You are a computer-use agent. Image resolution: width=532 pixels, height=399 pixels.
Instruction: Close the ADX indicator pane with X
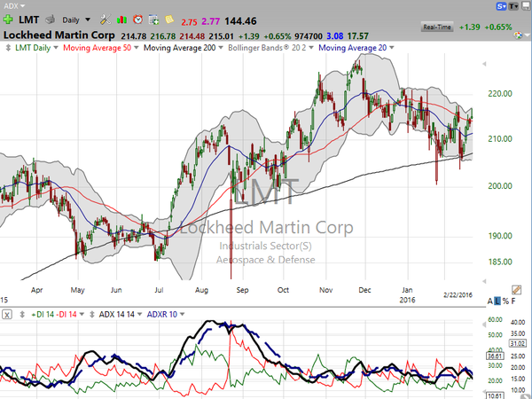[7, 315]
